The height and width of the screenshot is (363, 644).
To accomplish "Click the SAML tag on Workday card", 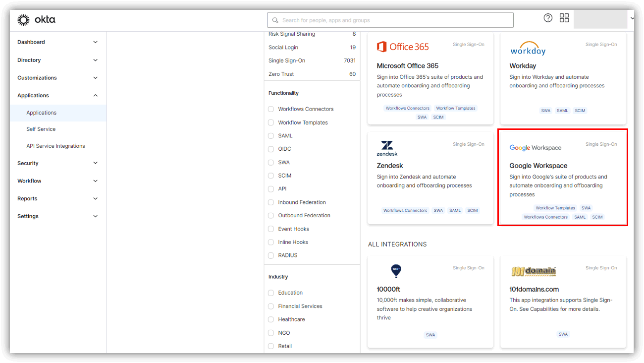I will point(563,111).
